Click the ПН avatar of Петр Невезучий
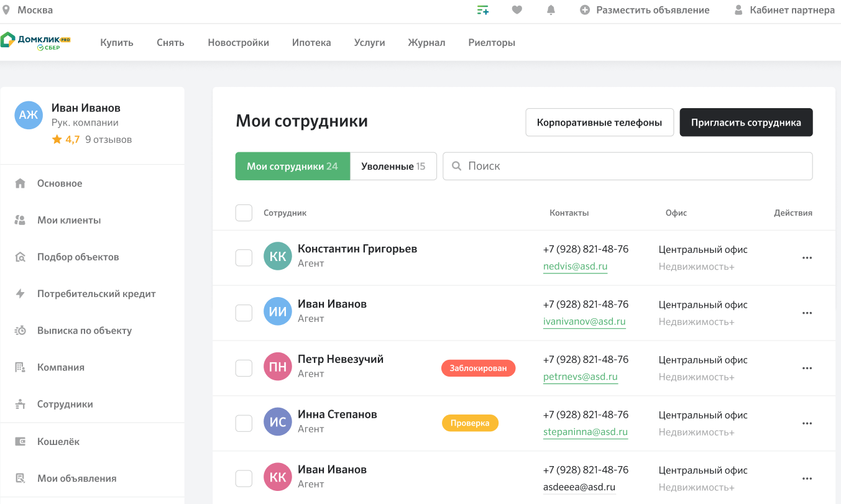 point(278,367)
